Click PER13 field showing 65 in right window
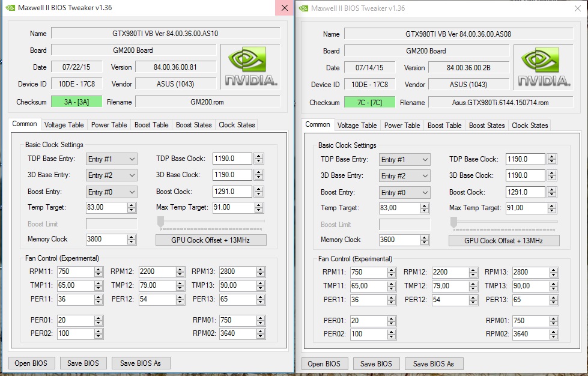 (x=531, y=300)
